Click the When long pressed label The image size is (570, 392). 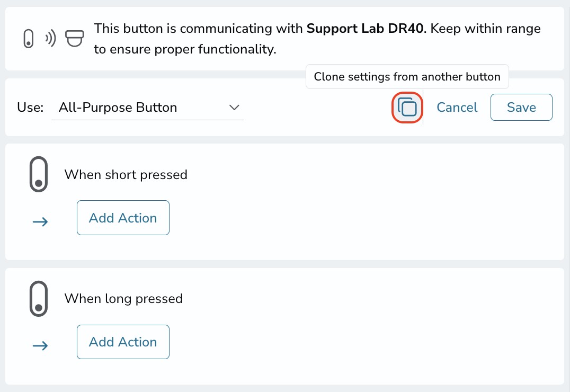point(123,299)
